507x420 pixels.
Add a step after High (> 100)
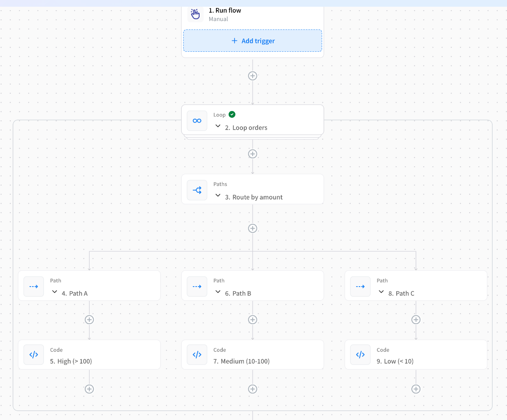pyautogui.click(x=89, y=389)
